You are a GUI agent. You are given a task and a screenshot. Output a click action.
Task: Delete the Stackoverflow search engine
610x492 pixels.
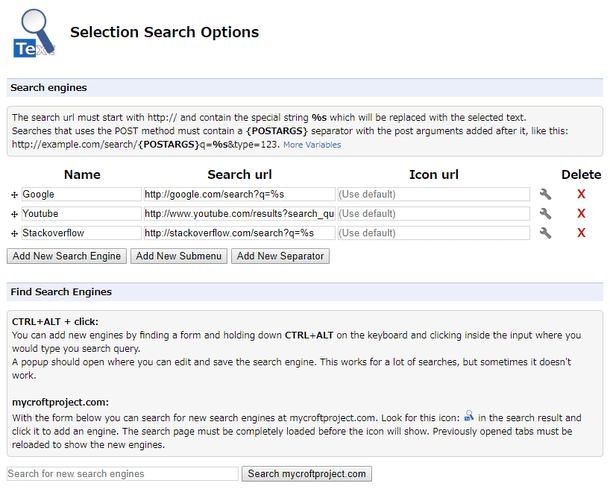pos(581,233)
